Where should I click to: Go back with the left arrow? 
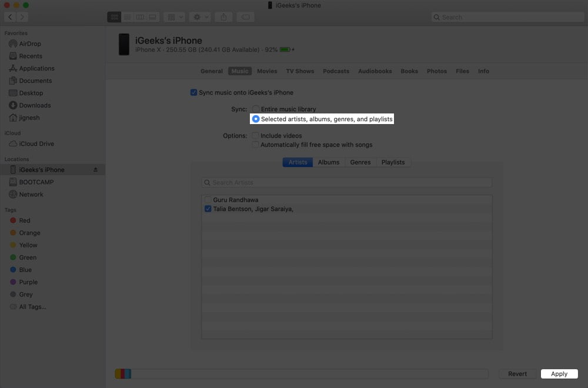tap(10, 17)
